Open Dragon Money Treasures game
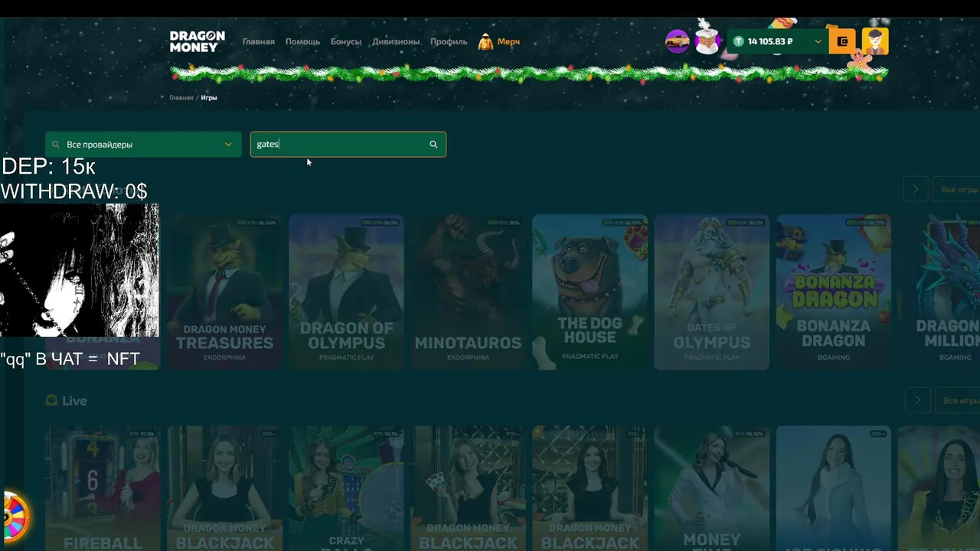The image size is (980, 551). (224, 292)
